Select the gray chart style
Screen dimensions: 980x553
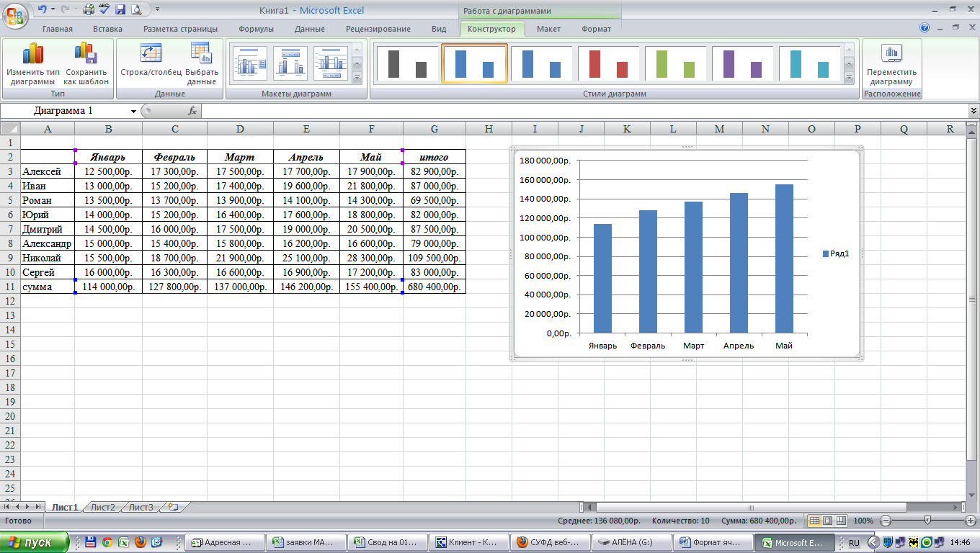point(407,64)
